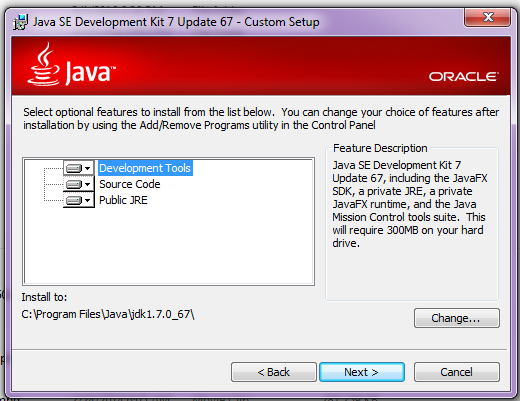This screenshot has height=401, width=520.
Task: Proceed with the Next button
Action: 362,372
